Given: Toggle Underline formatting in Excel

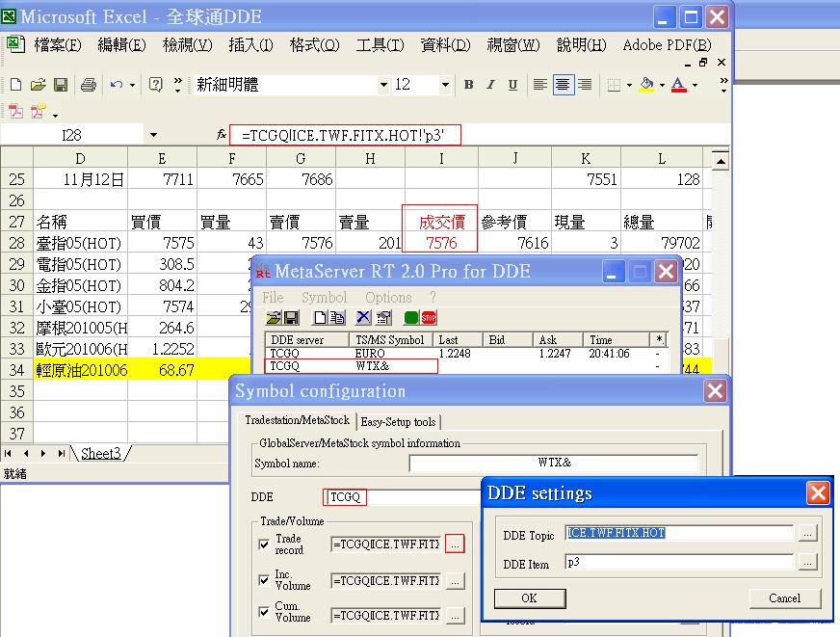Looking at the screenshot, I should [512, 85].
